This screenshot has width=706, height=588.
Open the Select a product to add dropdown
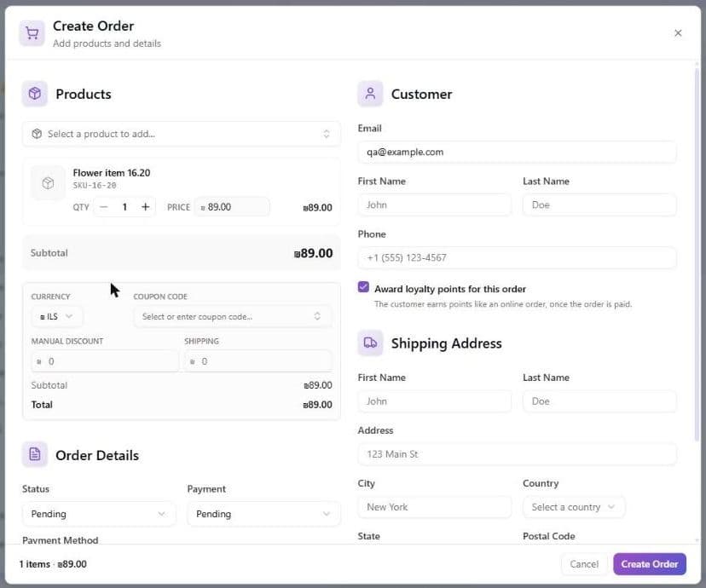coord(181,134)
